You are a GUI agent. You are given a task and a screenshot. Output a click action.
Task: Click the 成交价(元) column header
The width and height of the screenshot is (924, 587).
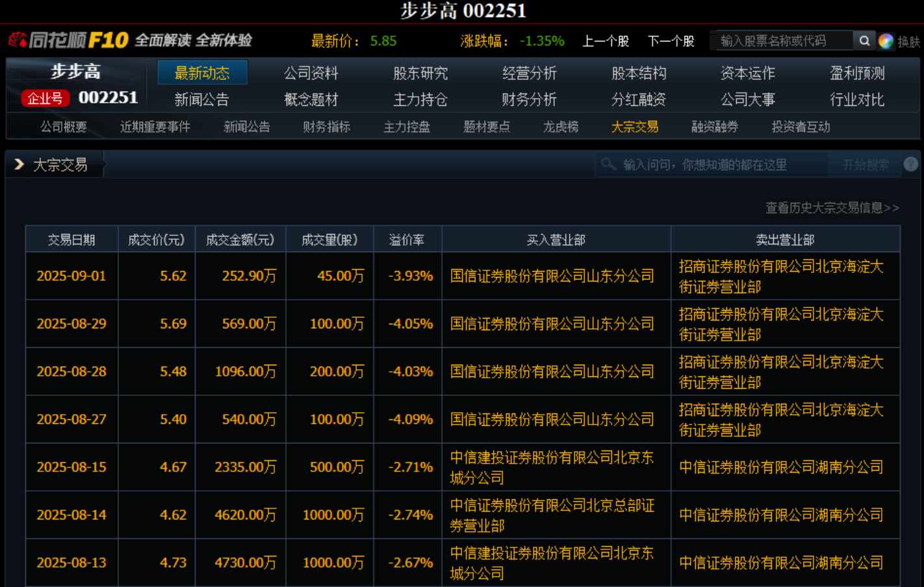coord(157,240)
